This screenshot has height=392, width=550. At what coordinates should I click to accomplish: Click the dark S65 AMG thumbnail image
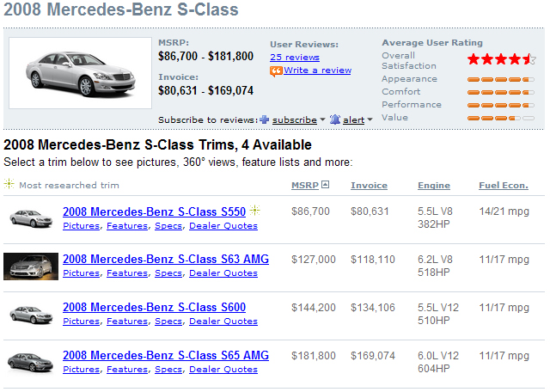click(x=31, y=362)
